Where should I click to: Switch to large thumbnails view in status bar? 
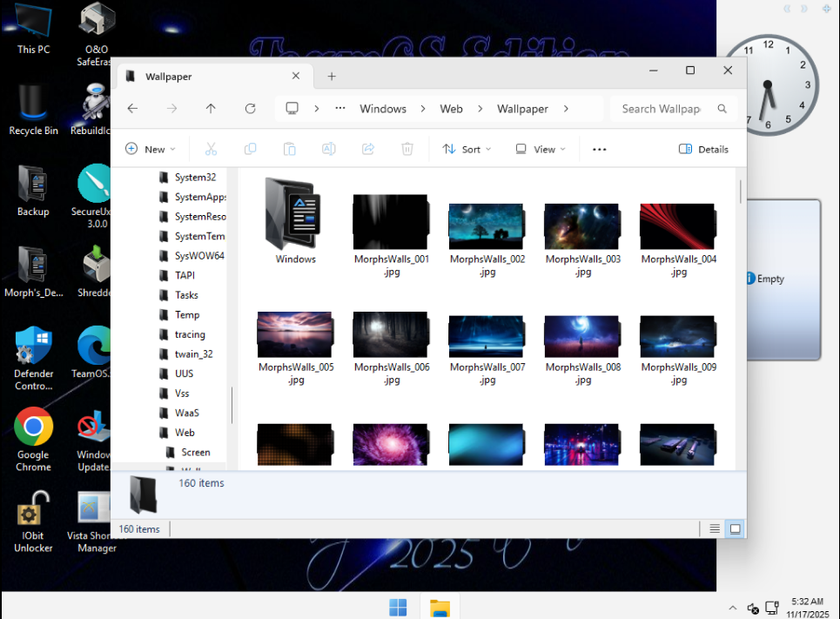pyautogui.click(x=735, y=528)
